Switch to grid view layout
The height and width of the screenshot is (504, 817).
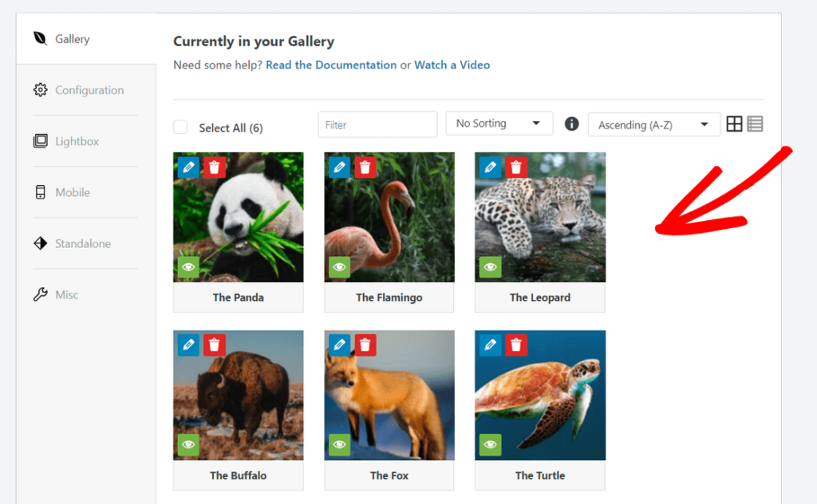pos(734,124)
